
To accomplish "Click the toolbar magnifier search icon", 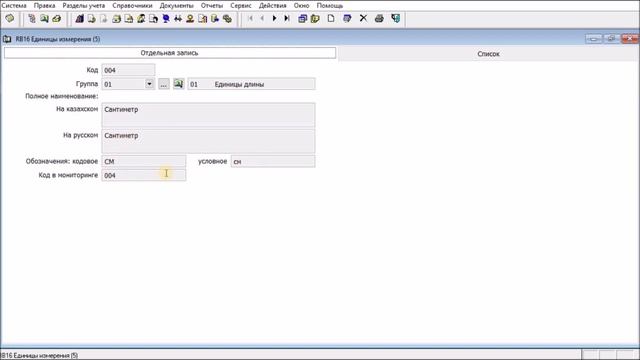I will pos(44,19).
